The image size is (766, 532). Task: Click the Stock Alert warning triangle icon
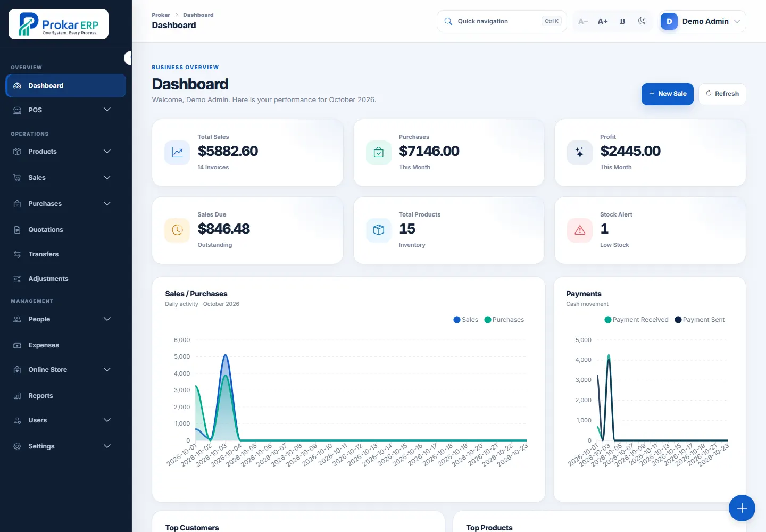580,230
